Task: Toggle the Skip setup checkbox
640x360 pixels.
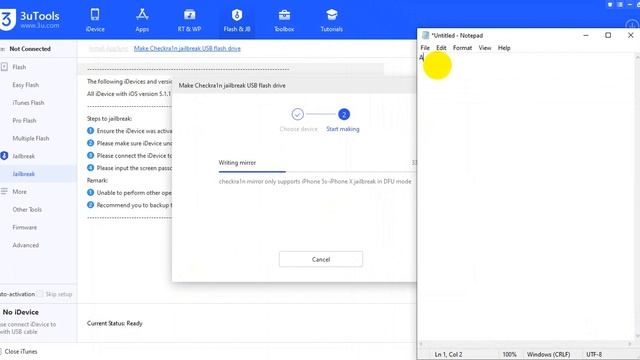Action: (x=40, y=294)
